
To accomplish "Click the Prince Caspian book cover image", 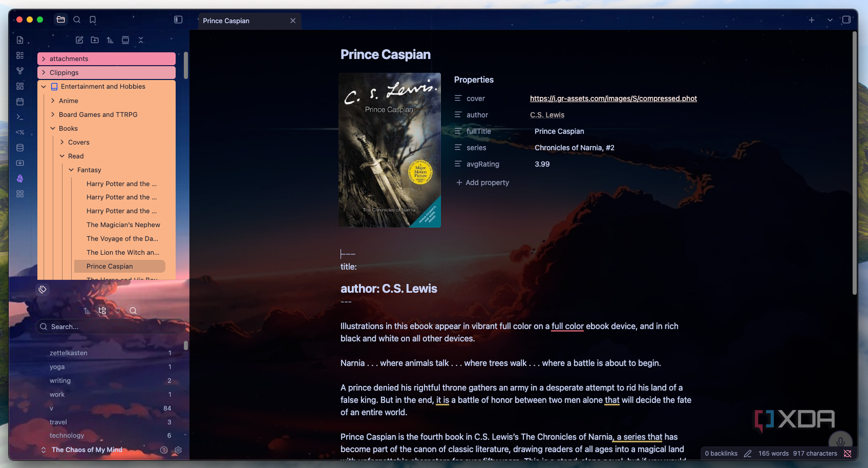I will [390, 150].
